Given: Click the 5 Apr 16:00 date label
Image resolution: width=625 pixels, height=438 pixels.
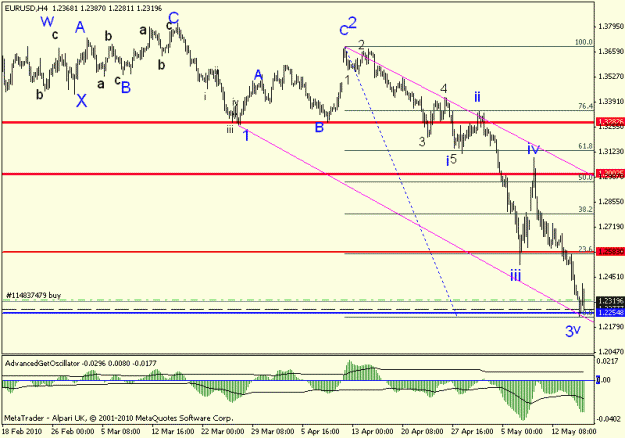Looking at the screenshot, I should (321, 432).
